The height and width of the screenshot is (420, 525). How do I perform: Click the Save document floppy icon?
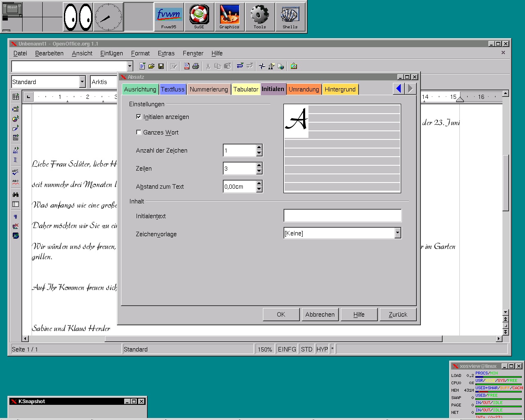pos(161,66)
